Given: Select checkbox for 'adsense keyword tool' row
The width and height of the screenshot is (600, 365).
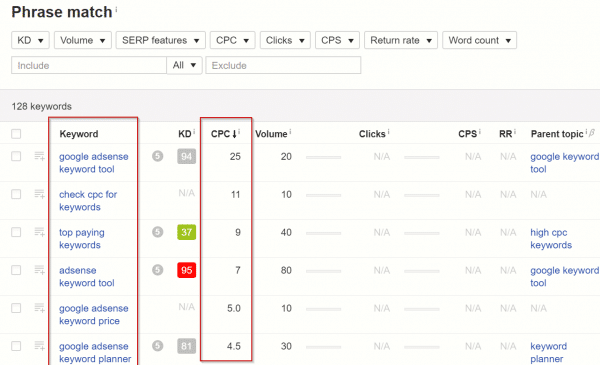Looking at the screenshot, I should click(16, 270).
